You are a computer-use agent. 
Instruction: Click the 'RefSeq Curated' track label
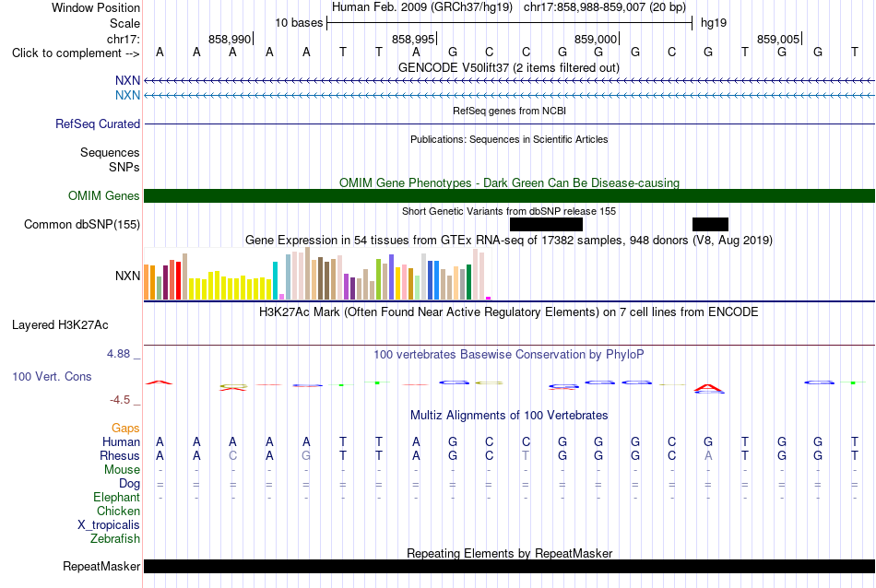coord(98,124)
